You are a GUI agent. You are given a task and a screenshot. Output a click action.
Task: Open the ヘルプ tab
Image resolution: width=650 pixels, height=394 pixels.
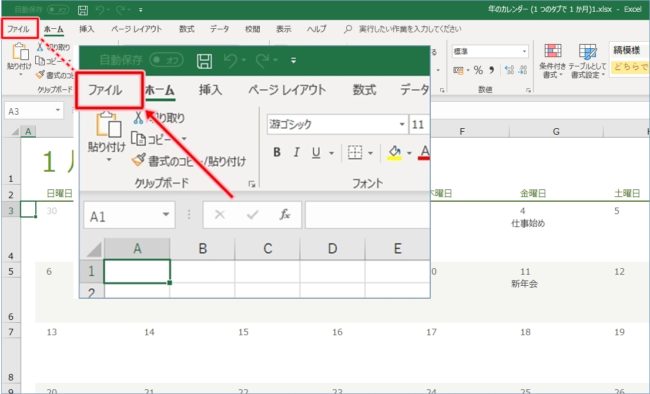(316, 29)
